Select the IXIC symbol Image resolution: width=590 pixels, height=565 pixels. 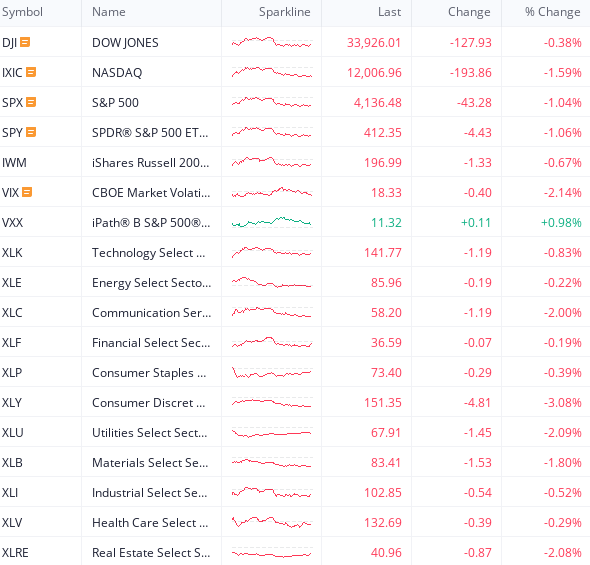(12, 72)
